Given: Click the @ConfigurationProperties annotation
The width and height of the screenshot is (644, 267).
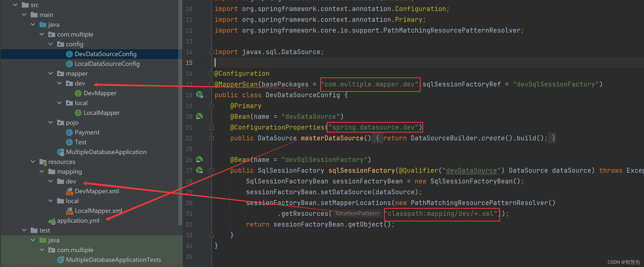Looking at the screenshot, I should point(277,127).
